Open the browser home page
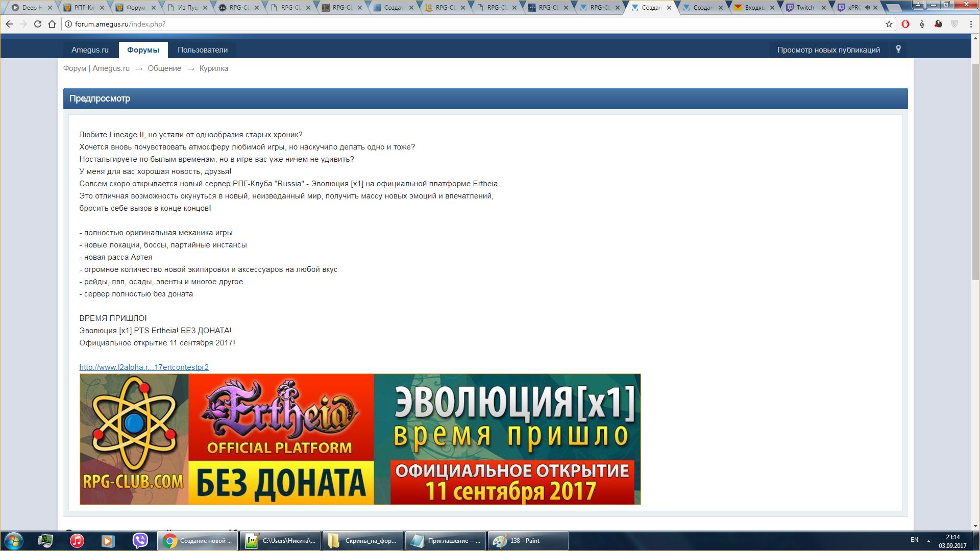This screenshot has height=551, width=980. point(52,24)
